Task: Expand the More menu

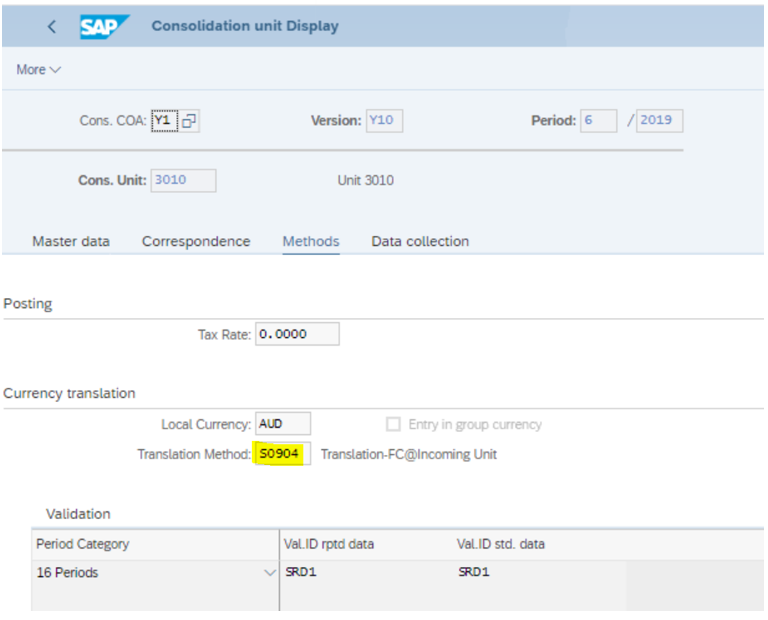Action: [39, 70]
